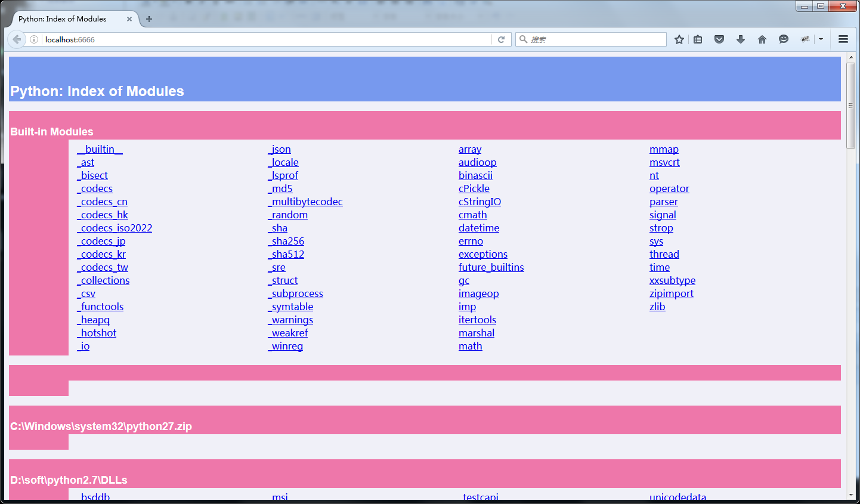This screenshot has width=860, height=504.
Task: Open the array module link
Action: tap(470, 149)
